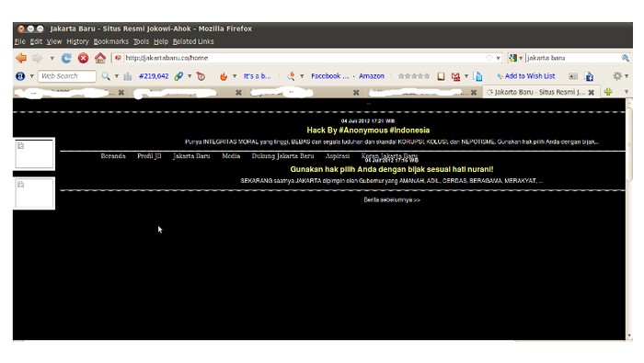
Task: Open the Edit menu
Action: [x=36, y=41]
